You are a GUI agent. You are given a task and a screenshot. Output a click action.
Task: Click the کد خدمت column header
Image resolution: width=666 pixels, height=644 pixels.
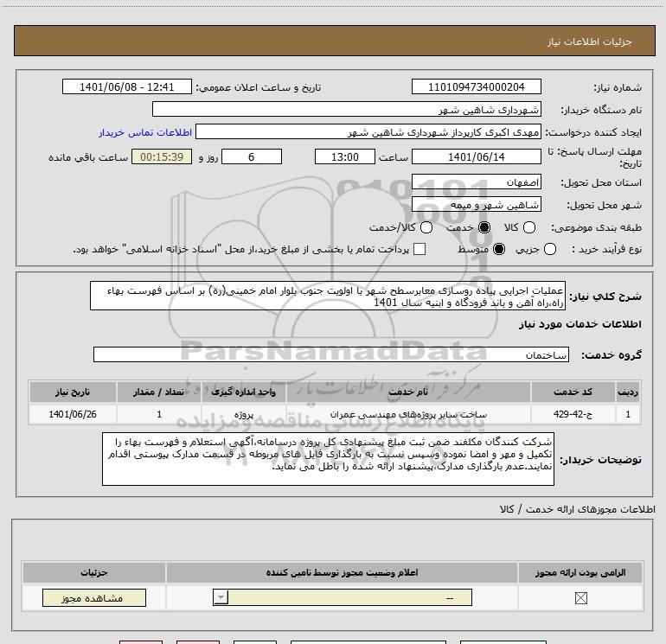coord(573,392)
